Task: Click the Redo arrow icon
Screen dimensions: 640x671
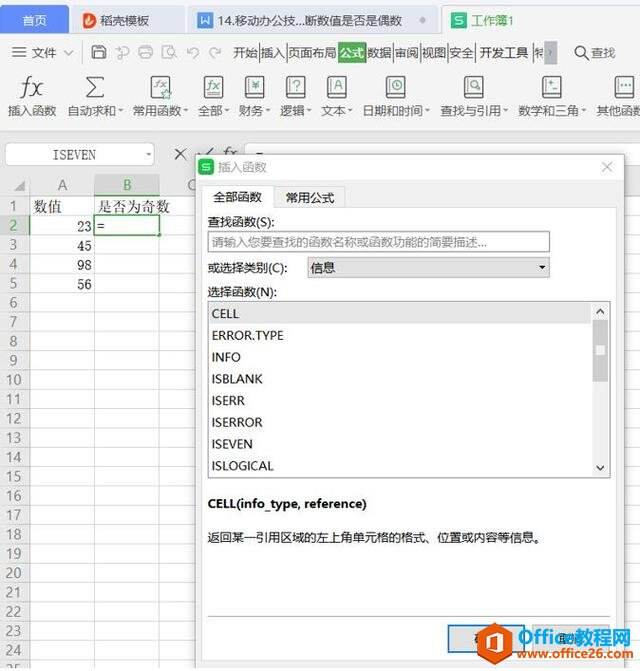Action: pos(215,53)
